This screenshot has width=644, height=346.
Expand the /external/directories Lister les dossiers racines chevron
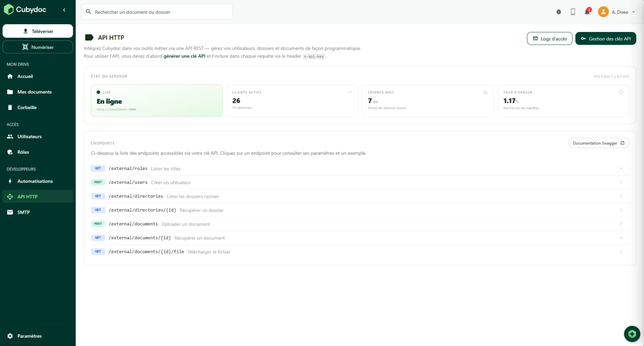tap(621, 196)
